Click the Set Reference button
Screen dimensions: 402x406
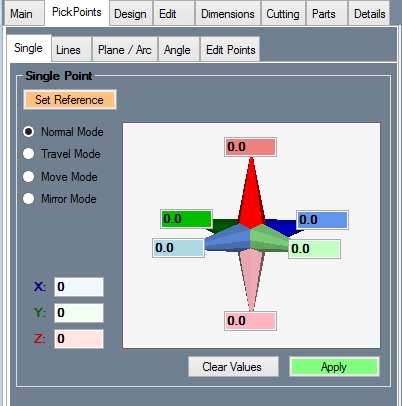[x=70, y=100]
